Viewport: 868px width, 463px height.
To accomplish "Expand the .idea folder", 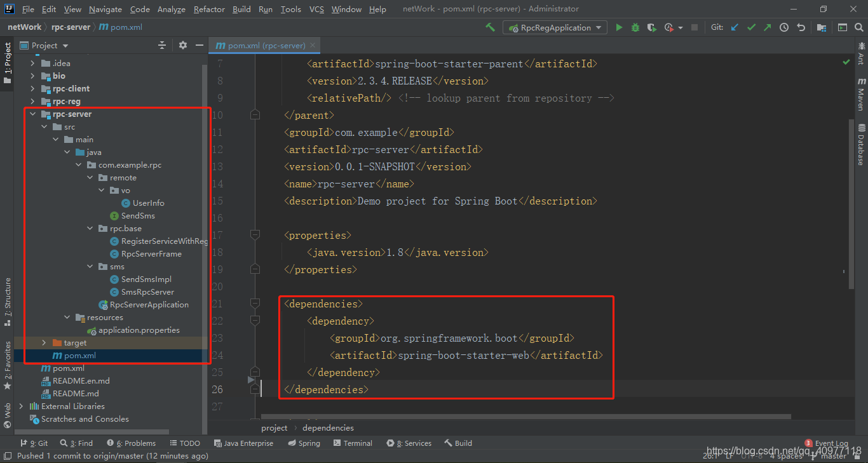I will click(x=32, y=63).
